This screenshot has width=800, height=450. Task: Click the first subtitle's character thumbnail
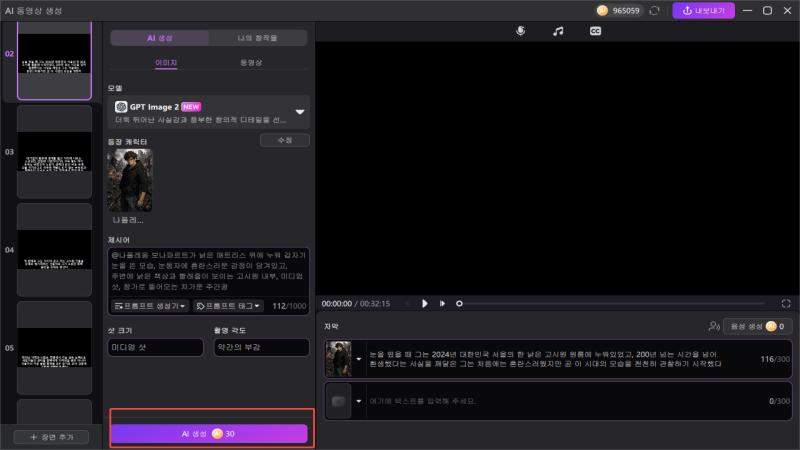click(338, 359)
